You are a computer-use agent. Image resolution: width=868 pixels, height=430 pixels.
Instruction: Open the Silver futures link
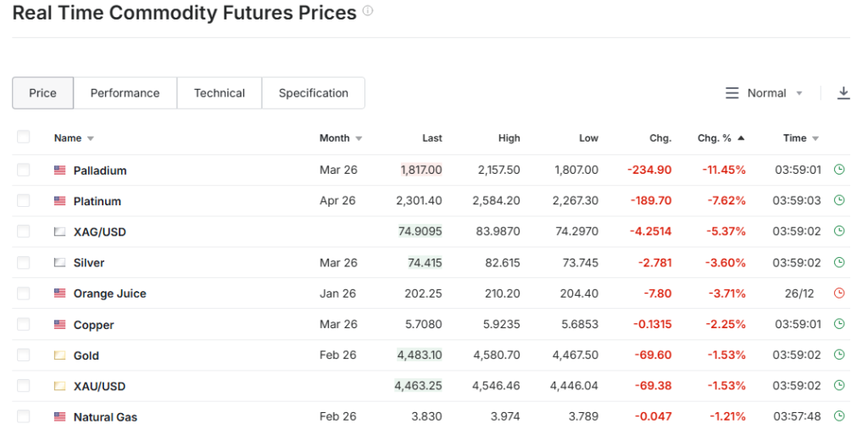coord(89,263)
